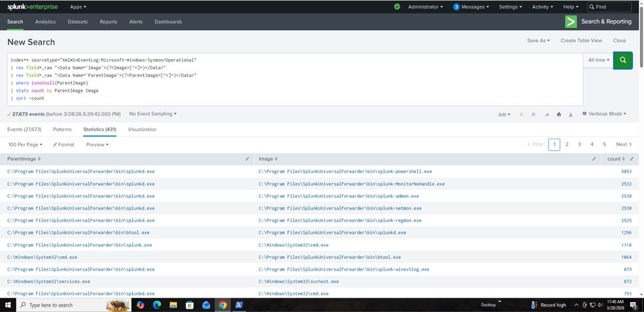This screenshot has height=312, width=644.
Task: Open the All time range picker
Action: (599, 60)
